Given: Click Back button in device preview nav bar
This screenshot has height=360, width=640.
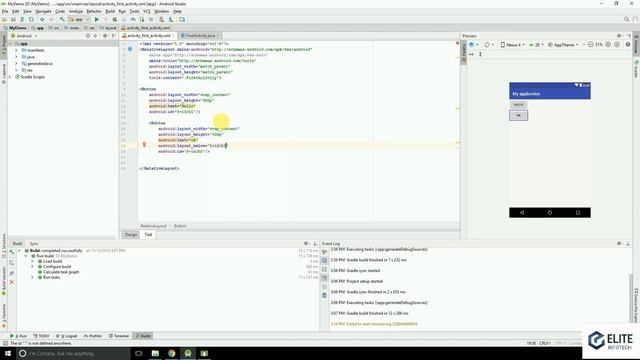Looking at the screenshot, I should point(522,213).
